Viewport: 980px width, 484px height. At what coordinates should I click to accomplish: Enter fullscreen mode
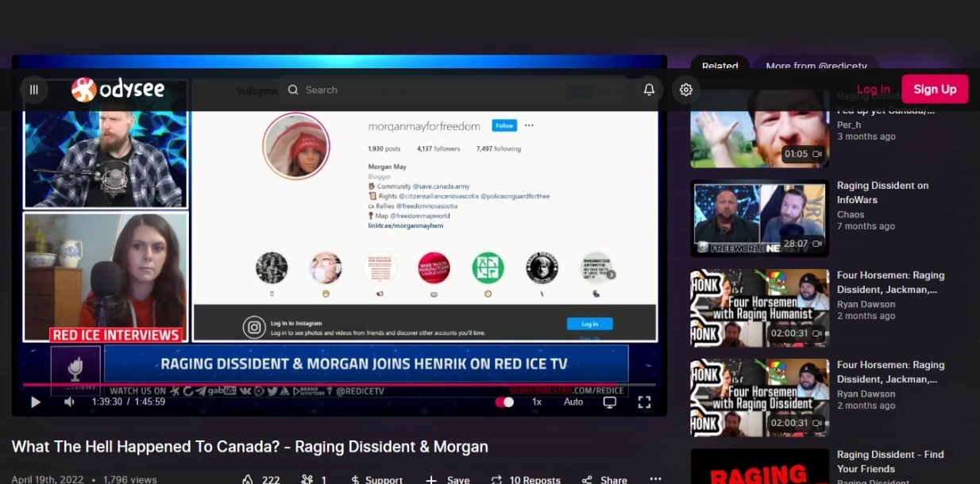(x=645, y=402)
